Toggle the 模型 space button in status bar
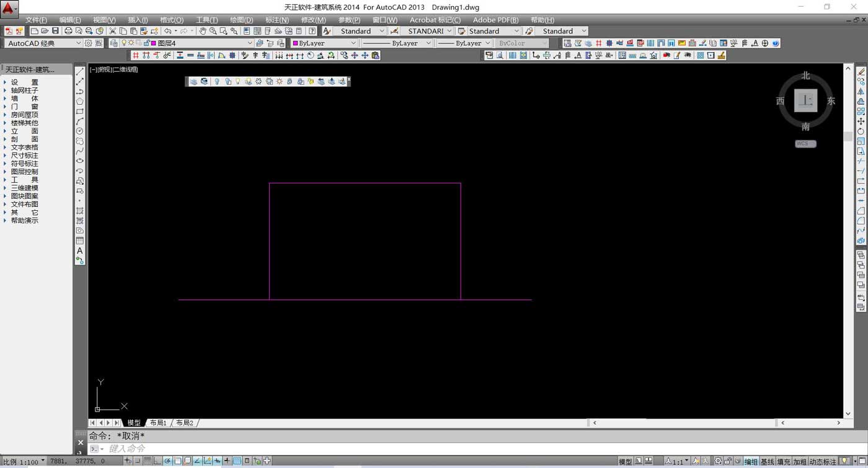The height and width of the screenshot is (468, 868). click(625, 462)
